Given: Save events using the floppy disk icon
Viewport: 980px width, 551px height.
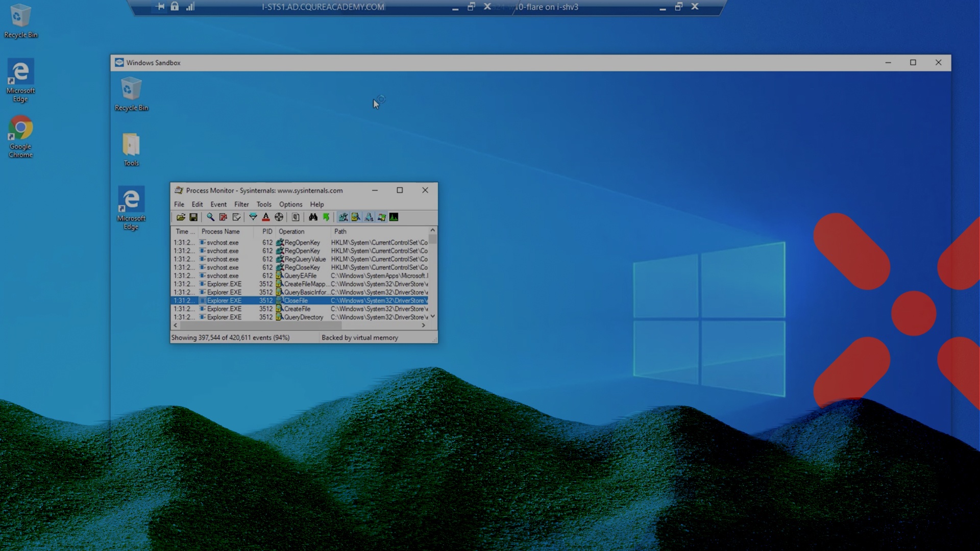Looking at the screenshot, I should [x=193, y=217].
